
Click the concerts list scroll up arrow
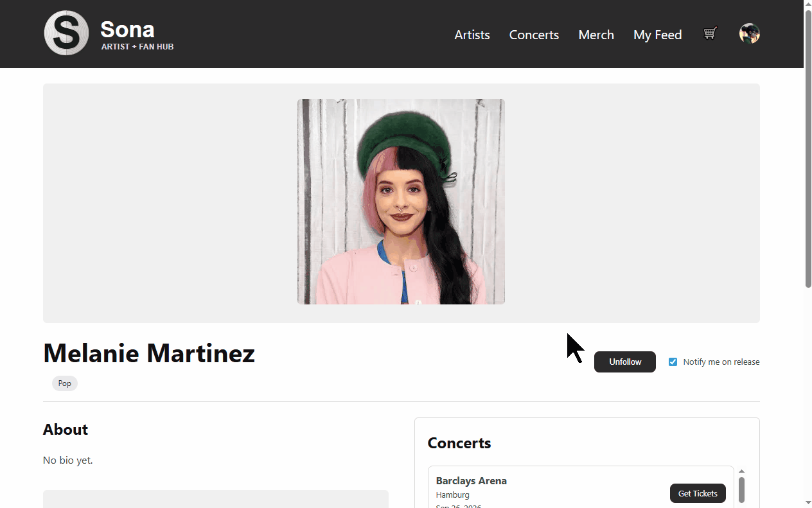point(741,471)
